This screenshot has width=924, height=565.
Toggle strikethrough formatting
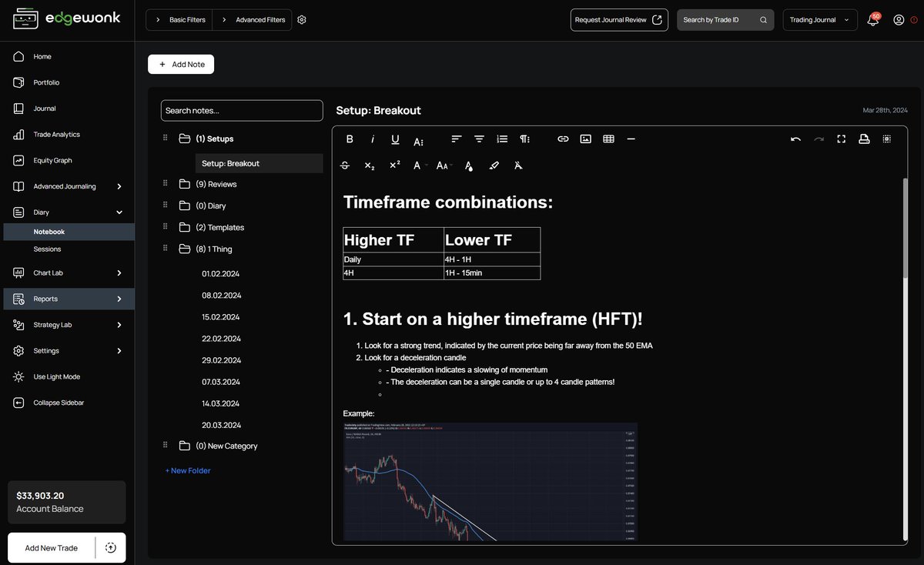(345, 165)
